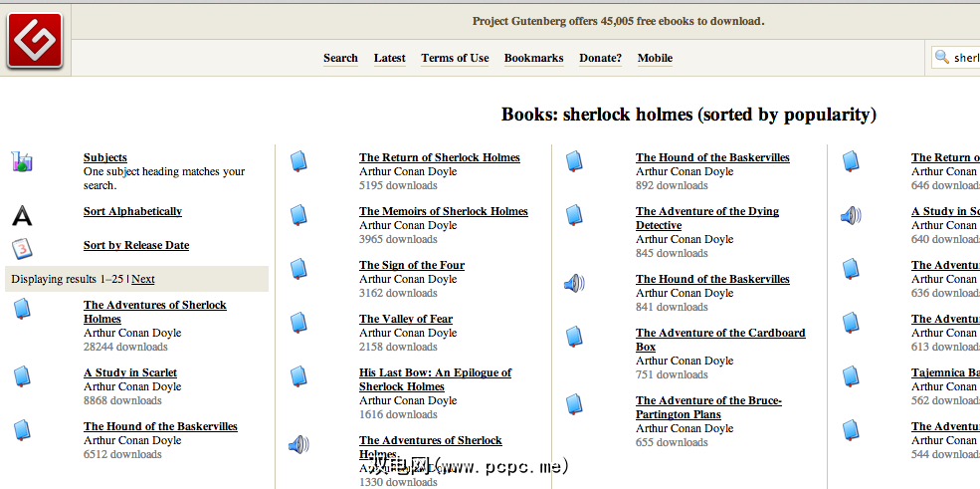Click the 3965 downloads count text
Screen dimensions: 980x489
click(398, 239)
